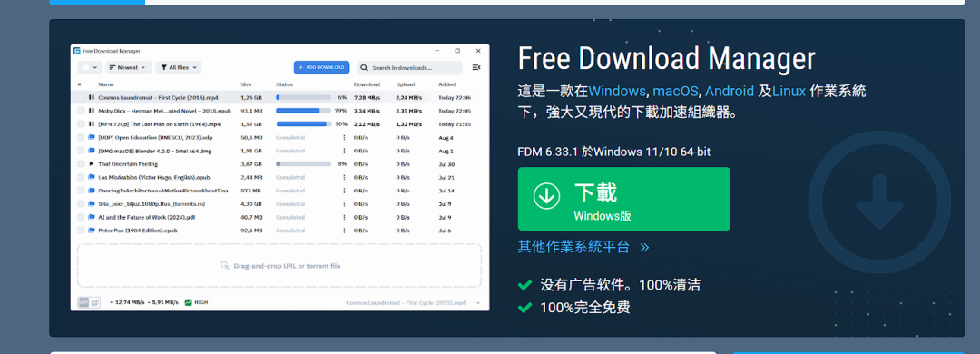
Task: Open the folder icon for Peter Pan (1904 Edition)
Action: coord(92,231)
